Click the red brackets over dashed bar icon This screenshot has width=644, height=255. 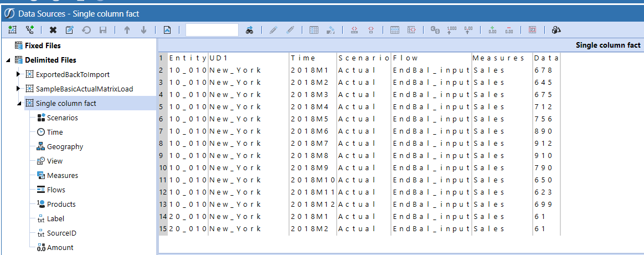354,29
